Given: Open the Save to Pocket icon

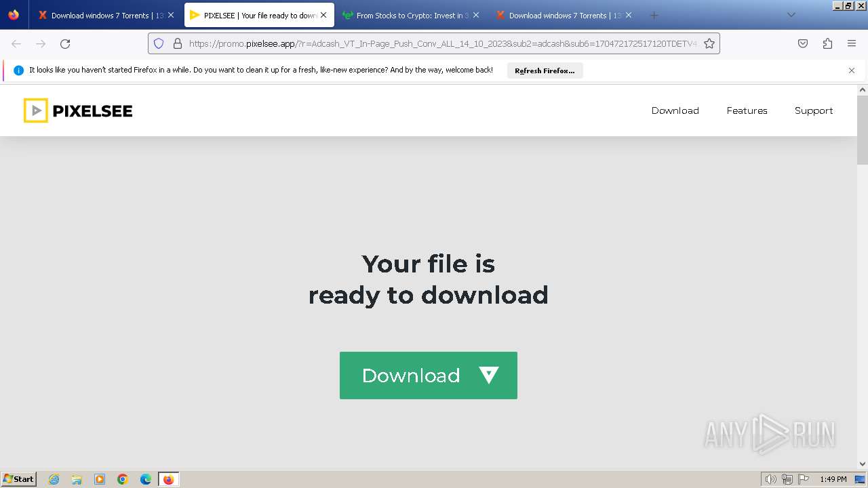Looking at the screenshot, I should pos(803,43).
